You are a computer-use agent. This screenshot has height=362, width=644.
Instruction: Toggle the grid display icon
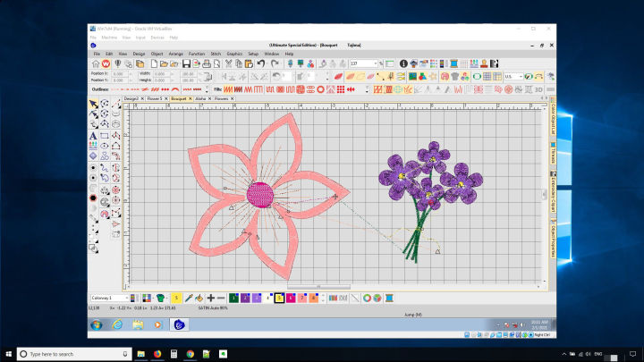487,76
